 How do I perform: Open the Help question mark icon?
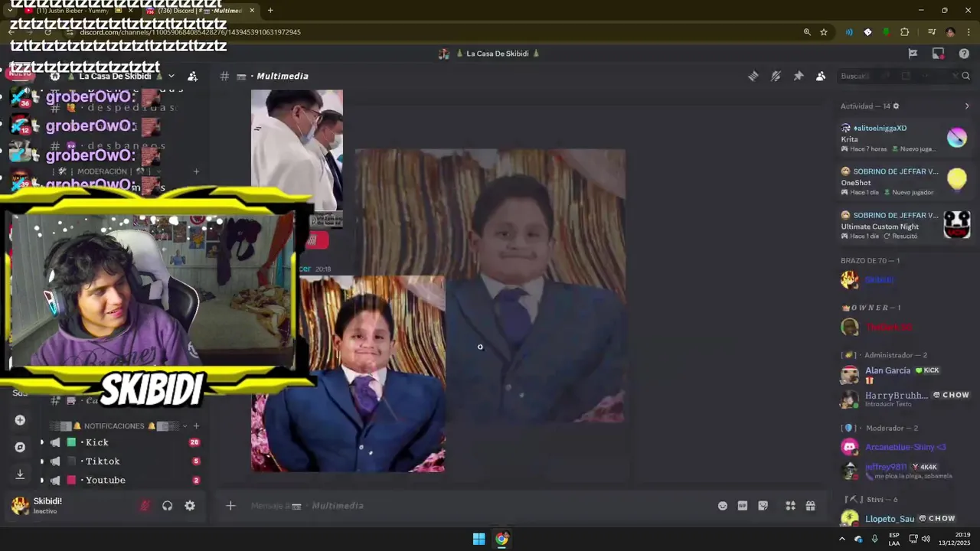964,54
